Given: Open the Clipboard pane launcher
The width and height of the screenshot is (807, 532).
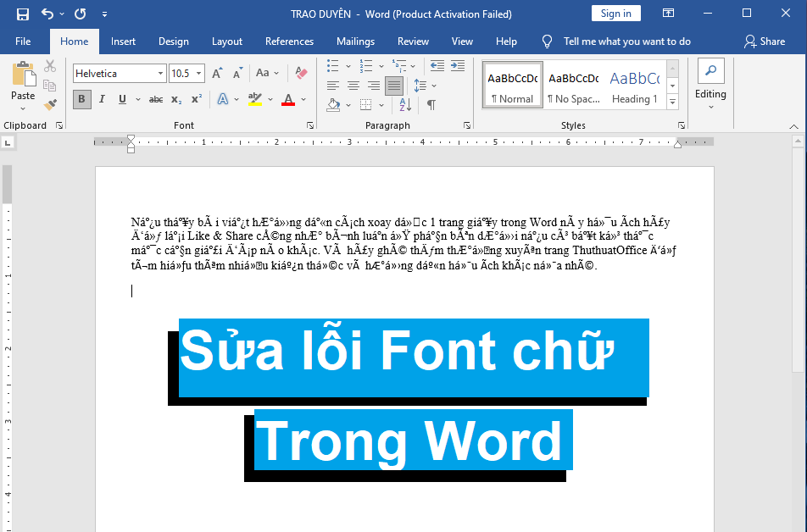Looking at the screenshot, I should (x=59, y=125).
